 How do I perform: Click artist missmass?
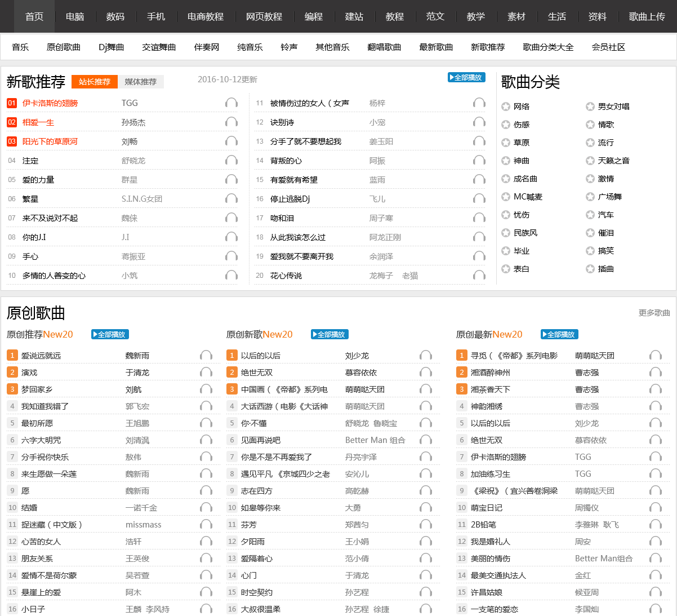[x=144, y=525]
